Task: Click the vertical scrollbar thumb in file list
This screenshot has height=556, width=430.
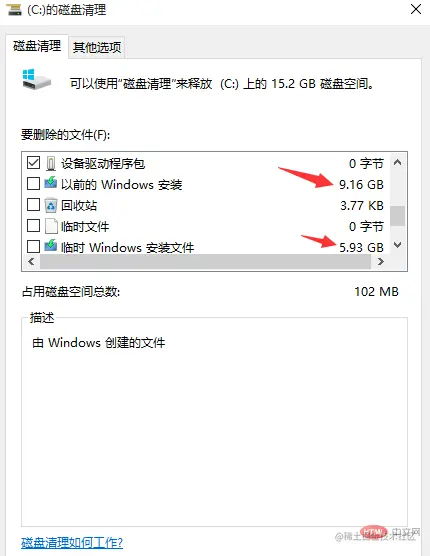Action: click(397, 216)
